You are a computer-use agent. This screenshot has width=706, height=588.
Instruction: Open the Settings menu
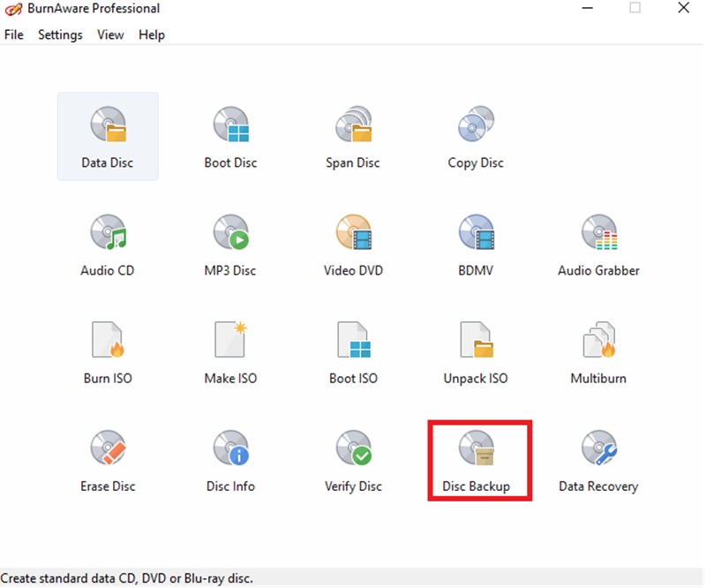pyautogui.click(x=60, y=34)
